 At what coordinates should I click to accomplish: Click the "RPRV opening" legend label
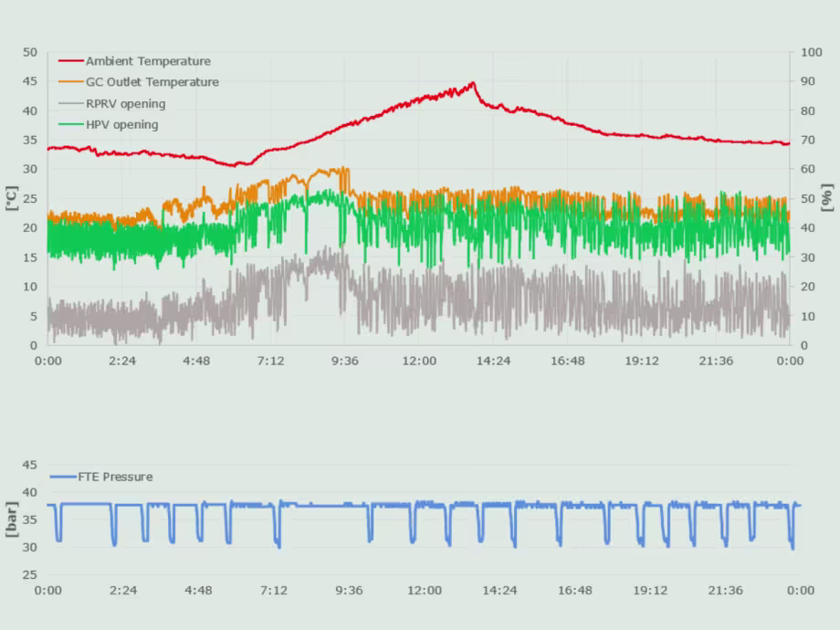pyautogui.click(x=125, y=103)
